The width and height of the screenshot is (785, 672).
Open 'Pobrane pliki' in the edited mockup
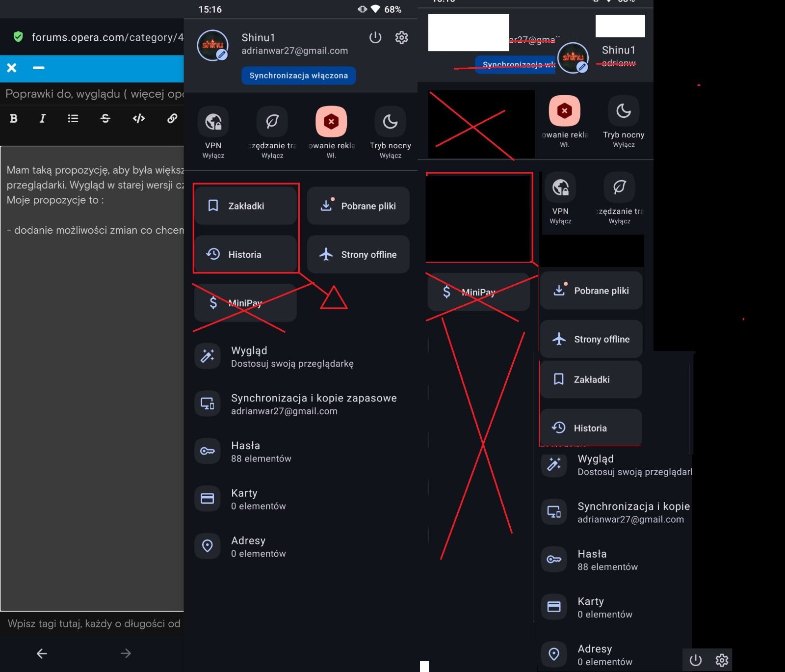591,291
